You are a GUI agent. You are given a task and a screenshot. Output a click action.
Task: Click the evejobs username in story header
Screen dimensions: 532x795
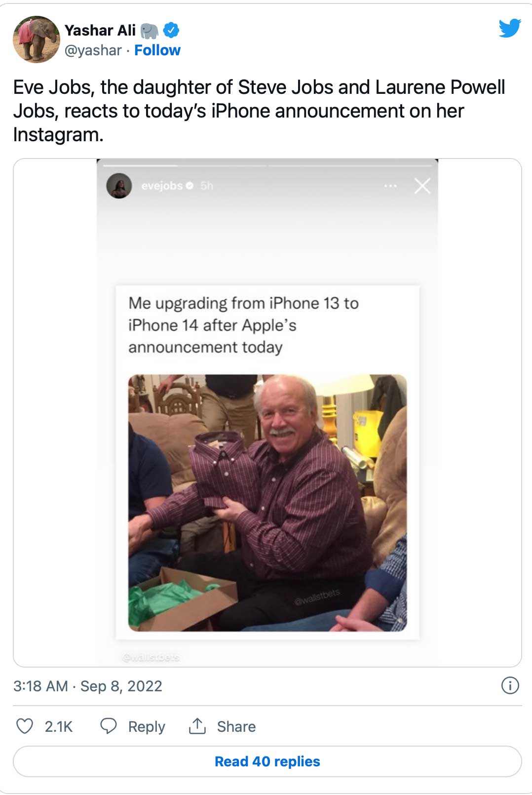(x=162, y=186)
